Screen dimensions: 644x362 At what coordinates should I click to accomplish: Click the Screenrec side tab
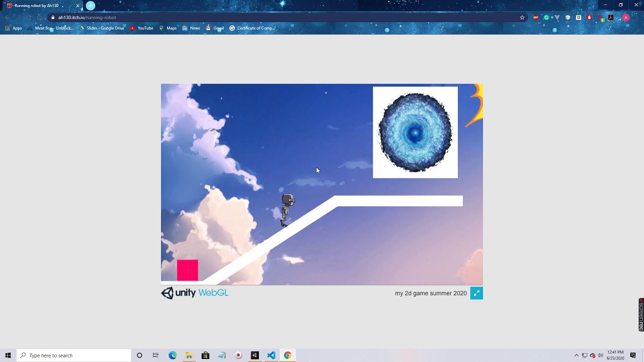641,315
